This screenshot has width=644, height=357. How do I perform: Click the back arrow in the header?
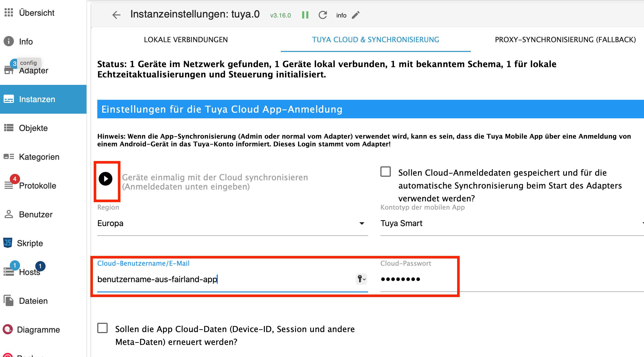click(x=116, y=15)
